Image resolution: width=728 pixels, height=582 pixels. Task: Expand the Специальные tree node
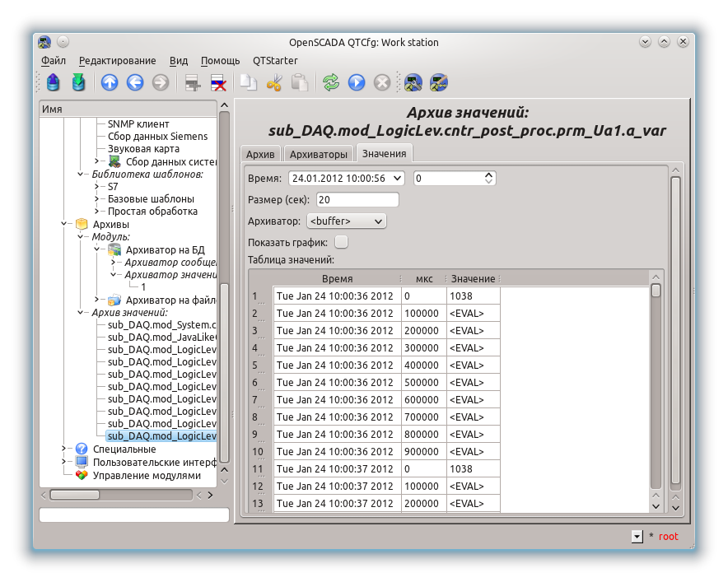[65, 449]
